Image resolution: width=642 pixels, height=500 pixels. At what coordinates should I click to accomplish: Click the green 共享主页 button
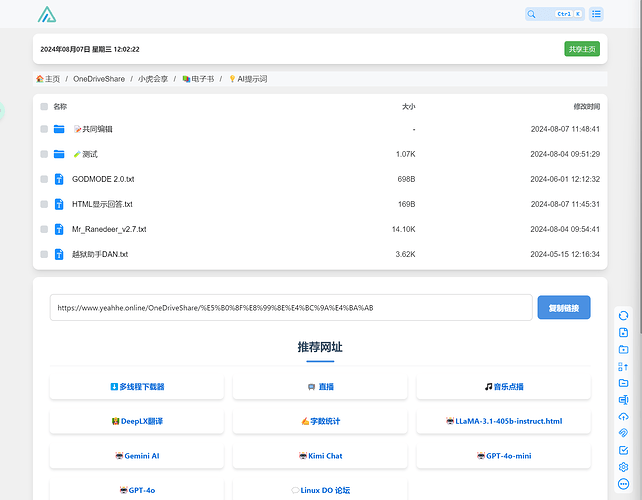582,49
